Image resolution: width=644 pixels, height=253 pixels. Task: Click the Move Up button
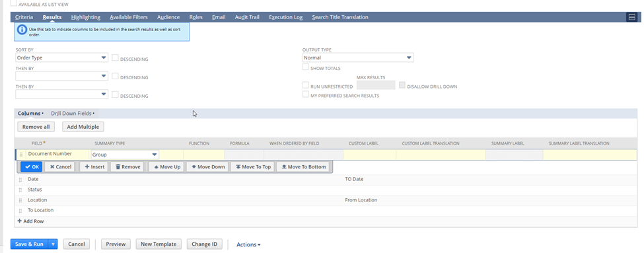[166, 166]
